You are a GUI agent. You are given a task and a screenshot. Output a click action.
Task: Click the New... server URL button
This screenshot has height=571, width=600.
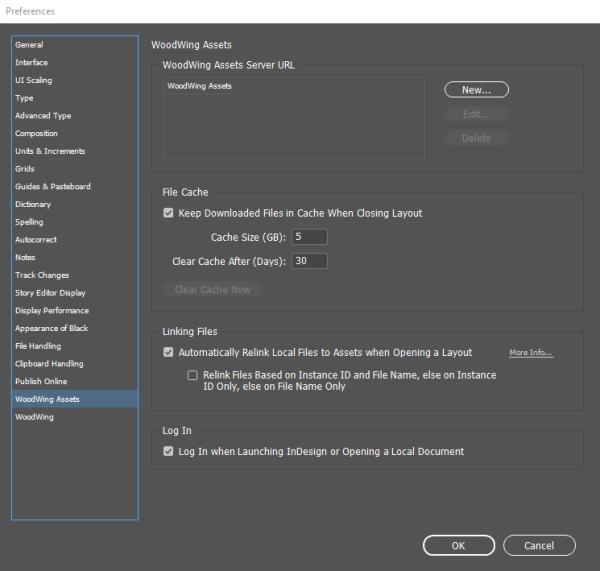click(x=476, y=90)
